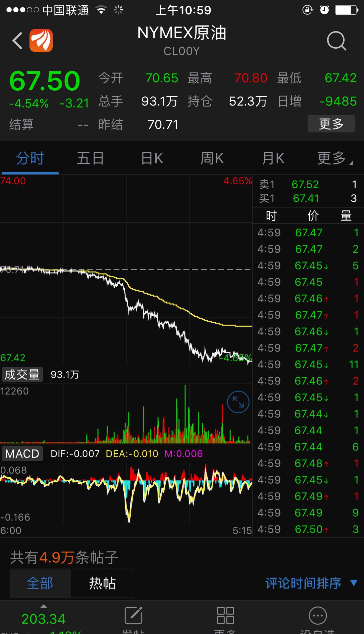364x634 pixels.
Task: Tap the DEA:-0.010 readout
Action: [132, 453]
